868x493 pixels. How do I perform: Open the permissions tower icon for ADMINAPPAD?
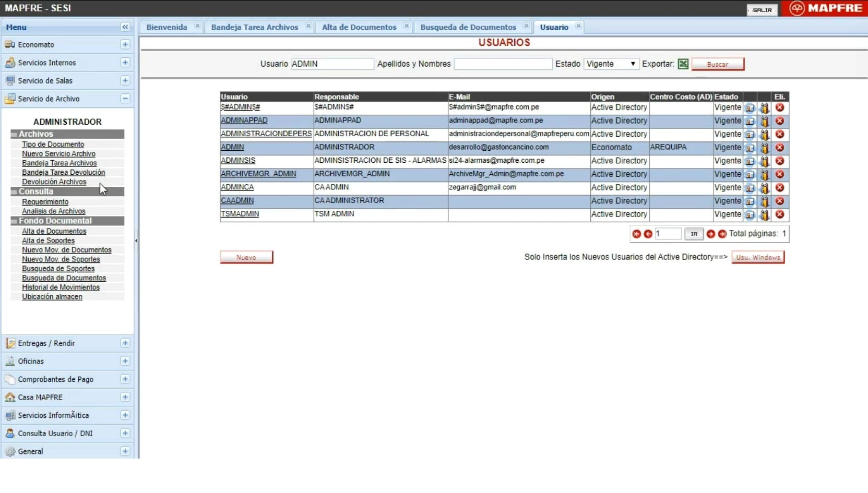pos(765,121)
